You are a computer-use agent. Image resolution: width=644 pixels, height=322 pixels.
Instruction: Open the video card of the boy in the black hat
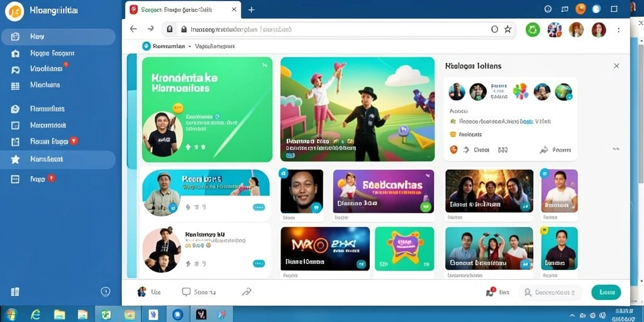357,109
